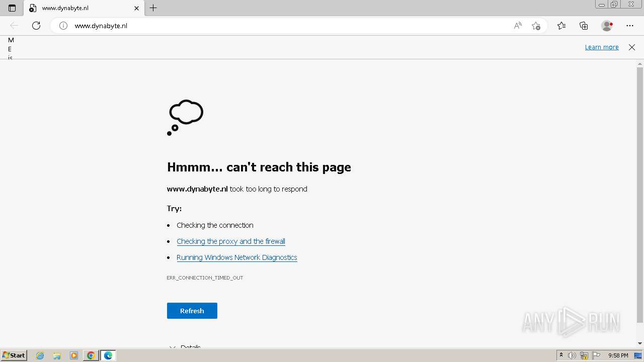Open File Explorer folder taskbar icon
The height and width of the screenshot is (362, 644).
click(x=57, y=355)
